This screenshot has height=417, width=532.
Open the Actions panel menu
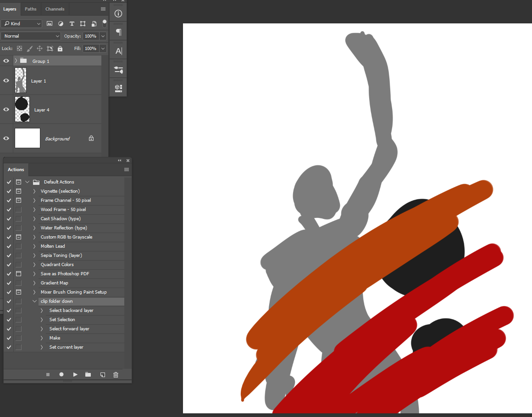tap(126, 169)
